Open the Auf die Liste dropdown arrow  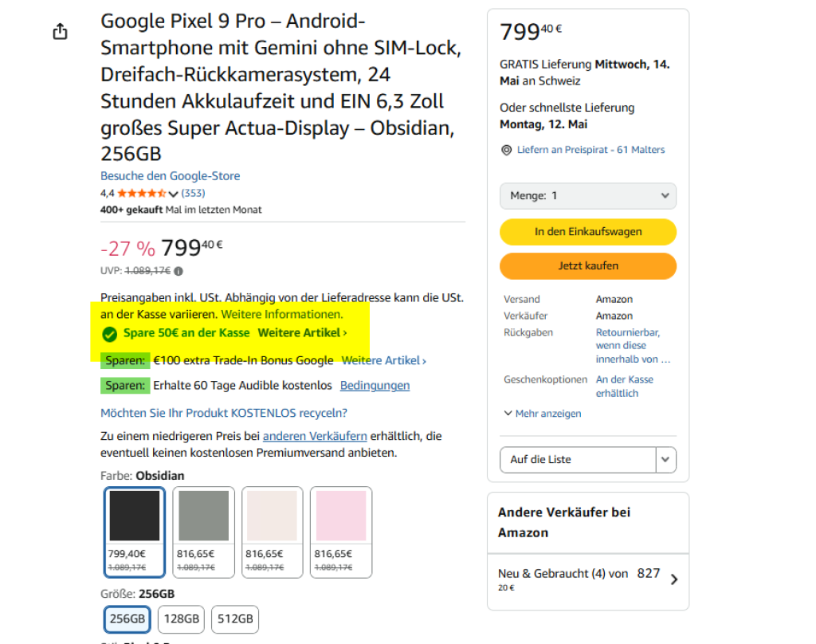(665, 460)
